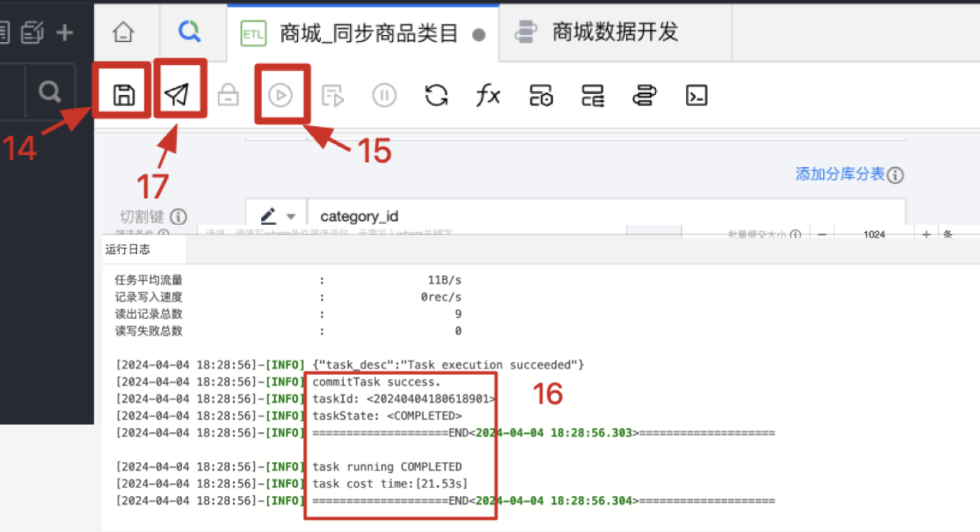Switch to 商城数据开发 tab
Screen dimensions: 980x532
click(615, 32)
